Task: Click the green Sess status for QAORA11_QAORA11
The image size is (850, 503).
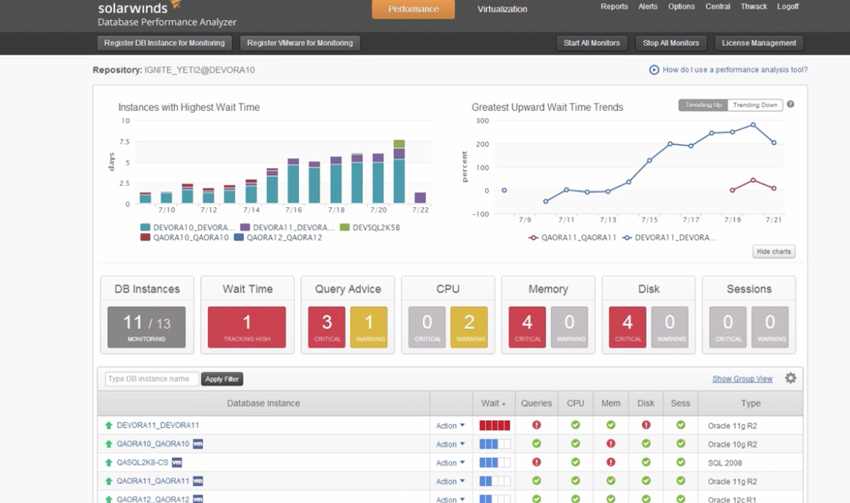Action: click(680, 480)
